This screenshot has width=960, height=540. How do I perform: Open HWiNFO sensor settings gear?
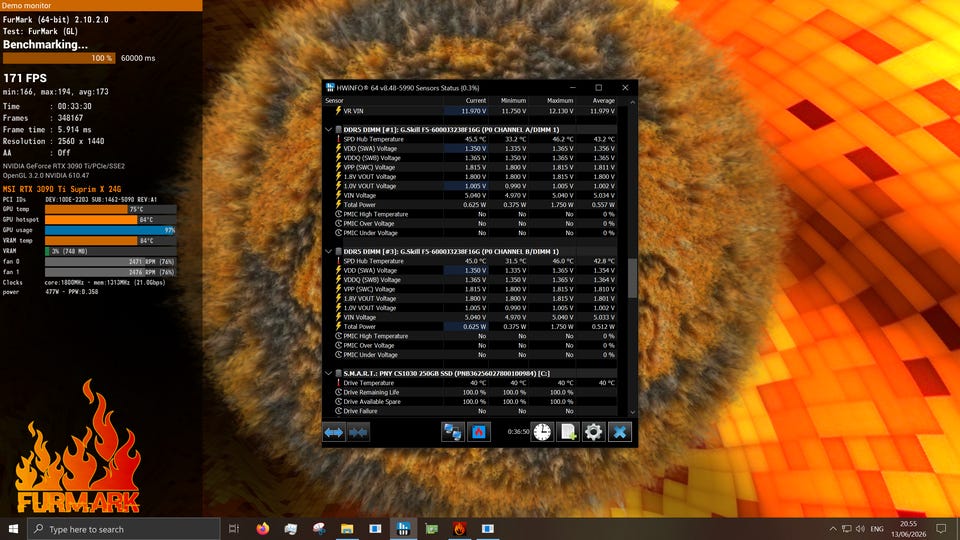tap(593, 432)
